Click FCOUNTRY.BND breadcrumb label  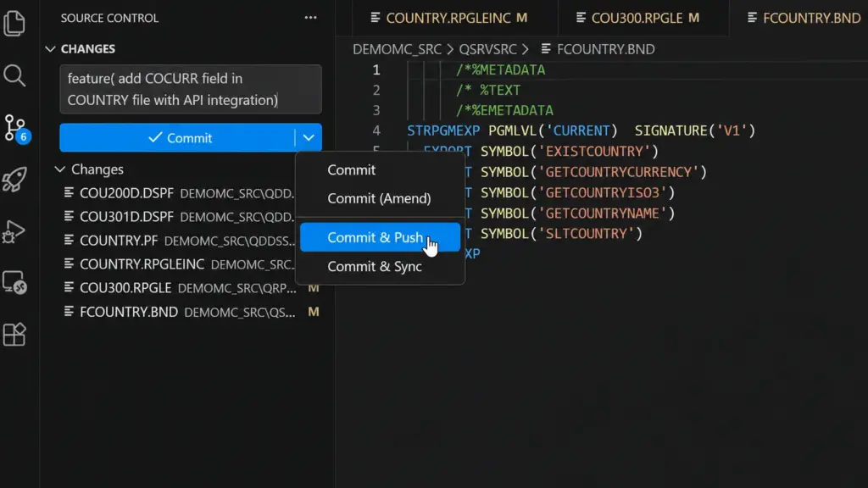coord(605,48)
